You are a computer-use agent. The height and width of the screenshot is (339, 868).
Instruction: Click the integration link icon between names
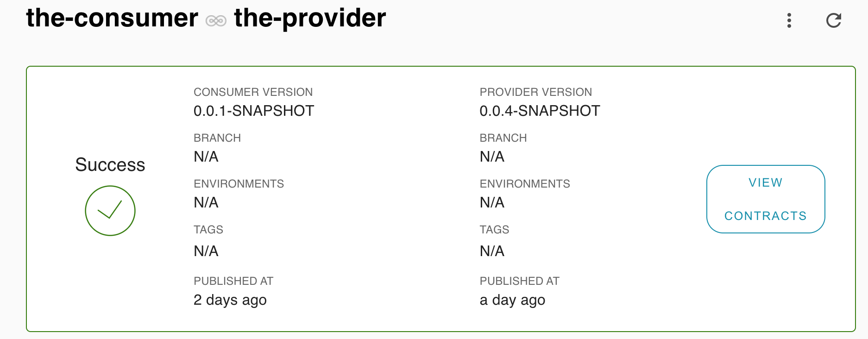pyautogui.click(x=216, y=21)
